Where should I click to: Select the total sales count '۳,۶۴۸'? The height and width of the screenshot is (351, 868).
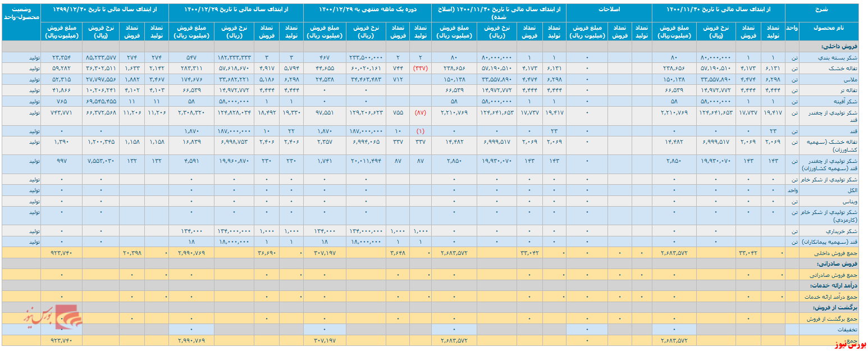coord(397,252)
